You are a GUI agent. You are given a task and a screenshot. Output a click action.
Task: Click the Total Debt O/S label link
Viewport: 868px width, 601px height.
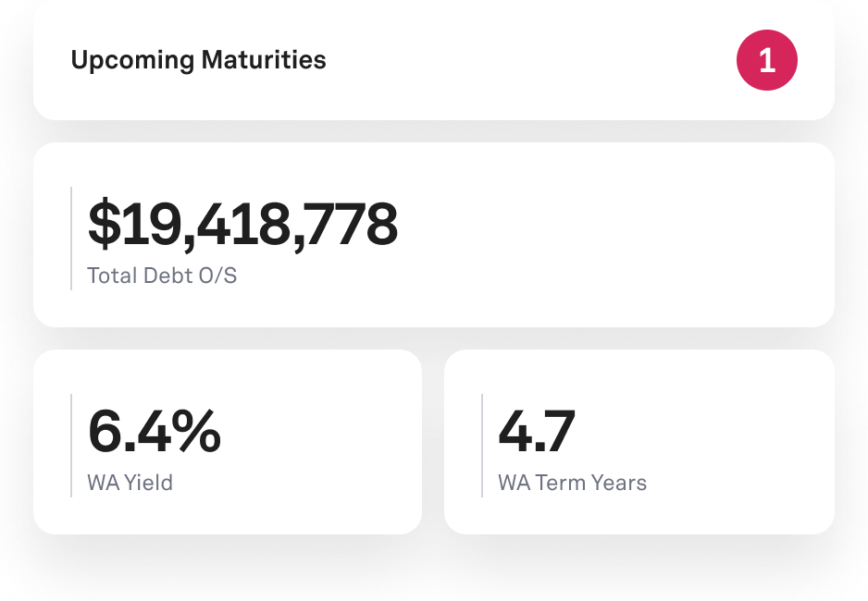point(162,275)
